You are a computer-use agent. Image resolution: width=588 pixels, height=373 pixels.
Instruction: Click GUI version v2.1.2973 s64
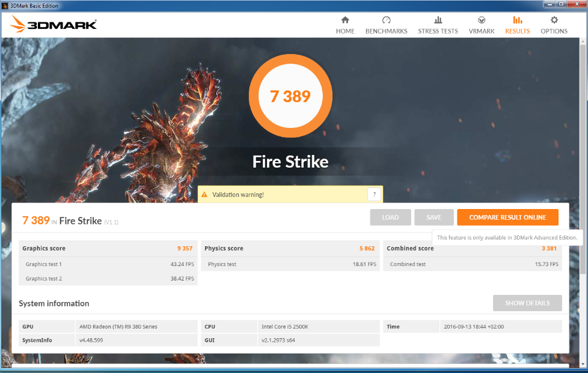[x=278, y=340]
